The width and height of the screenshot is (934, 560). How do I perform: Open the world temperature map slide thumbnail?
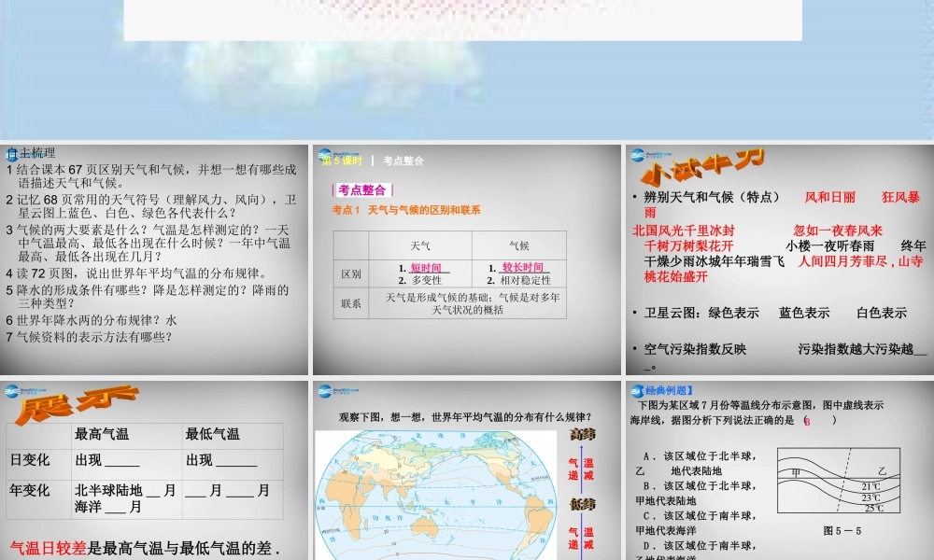pos(466,470)
